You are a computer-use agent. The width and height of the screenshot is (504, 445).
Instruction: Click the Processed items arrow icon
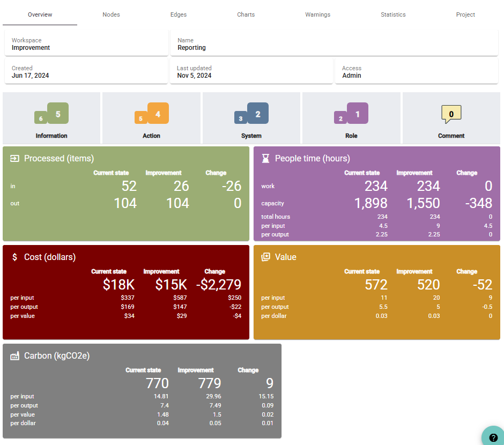[x=14, y=158]
